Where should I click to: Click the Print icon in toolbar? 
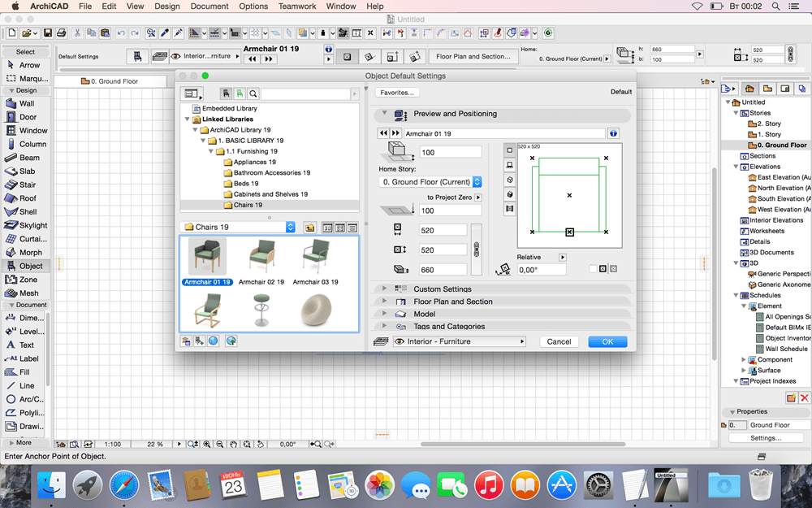coord(62,33)
